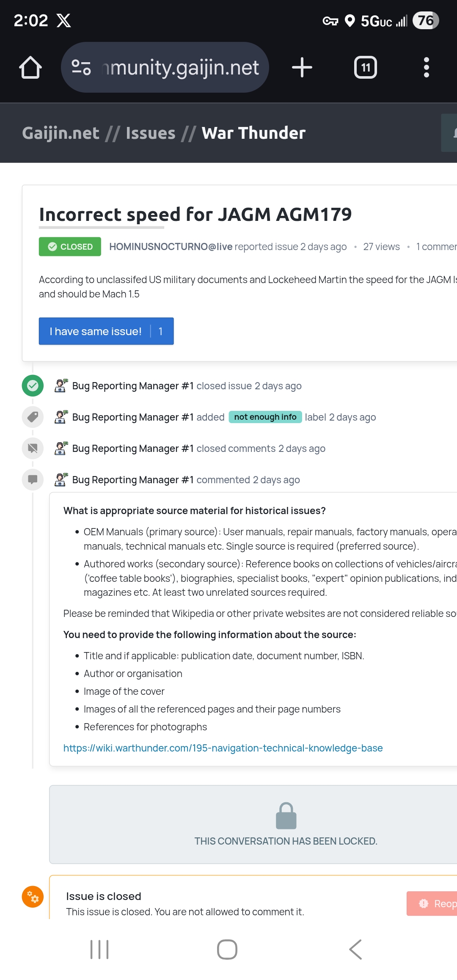Tap the browser home icon
Screen dimensions: 457x980
pyautogui.click(x=30, y=68)
